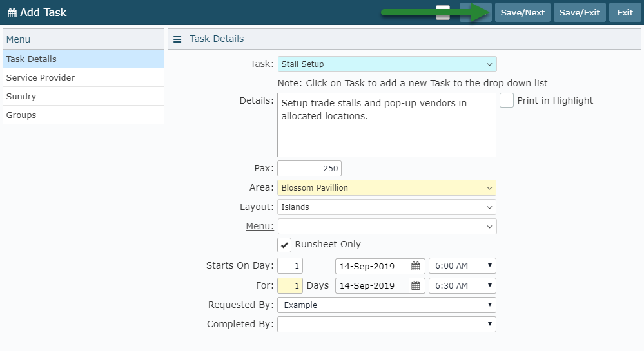This screenshot has height=351, width=644.
Task: Open calendar picker for Starts On date
Action: tap(416, 266)
